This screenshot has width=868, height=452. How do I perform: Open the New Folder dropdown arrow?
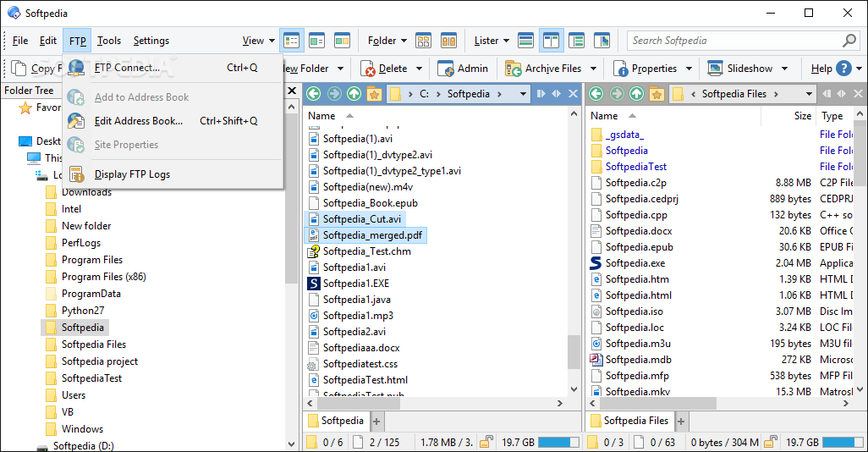340,69
